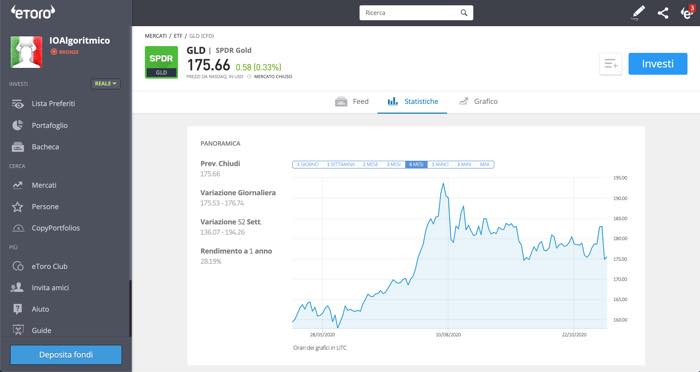
Task: Click the ETF breadcrumb link
Action: click(178, 36)
